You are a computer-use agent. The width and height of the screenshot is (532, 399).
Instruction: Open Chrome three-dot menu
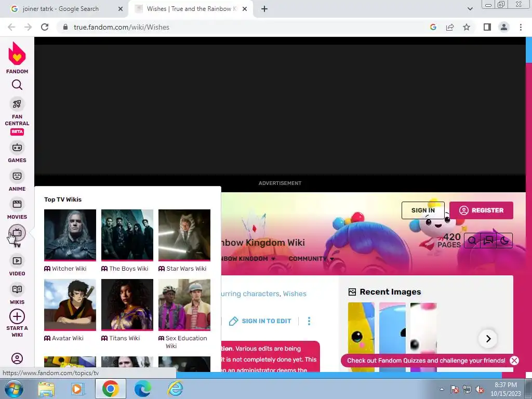tap(521, 27)
